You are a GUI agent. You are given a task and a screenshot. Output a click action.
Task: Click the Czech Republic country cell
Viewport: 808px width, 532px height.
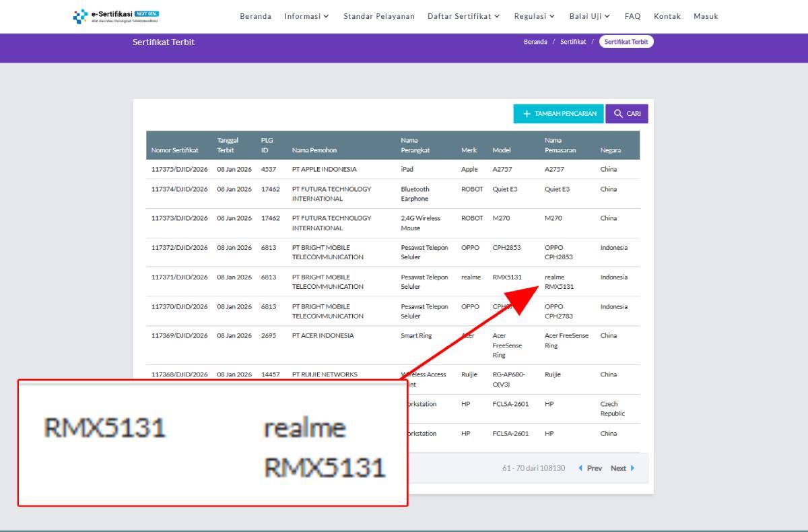tap(613, 409)
